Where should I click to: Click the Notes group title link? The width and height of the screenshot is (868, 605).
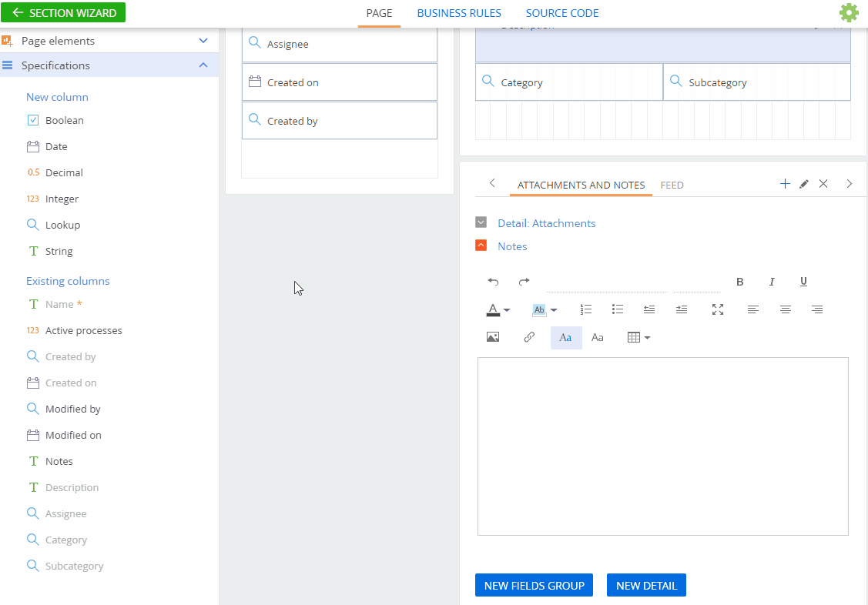(x=512, y=246)
